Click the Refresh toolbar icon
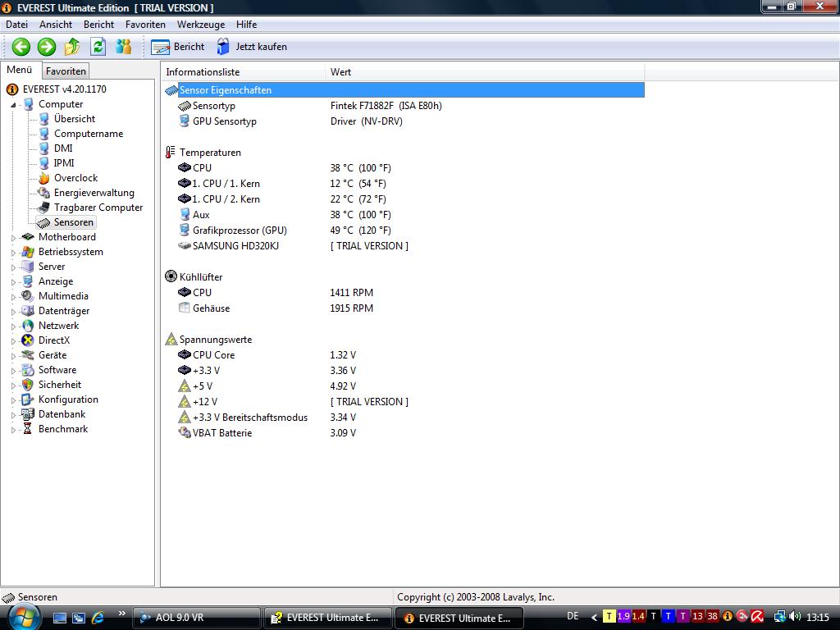 point(98,47)
